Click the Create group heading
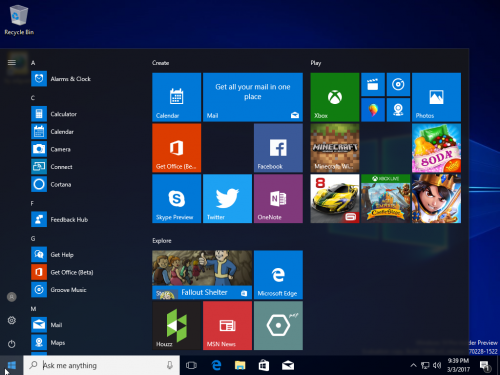This screenshot has height=375, width=500. [x=160, y=63]
